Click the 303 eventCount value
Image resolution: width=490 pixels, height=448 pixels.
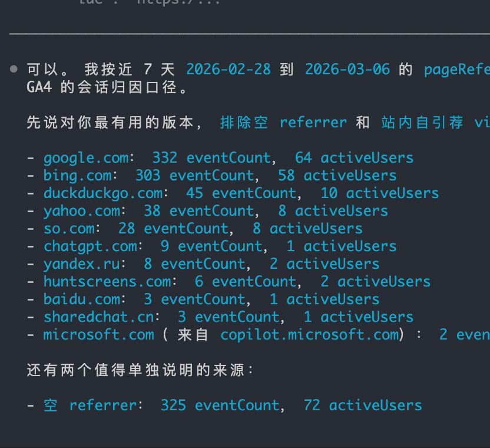195,176
